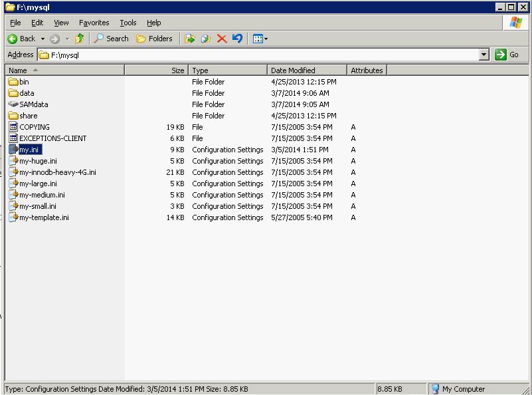532x395 pixels.
Task: Select the SAMdata drive icon
Action: [x=13, y=104]
